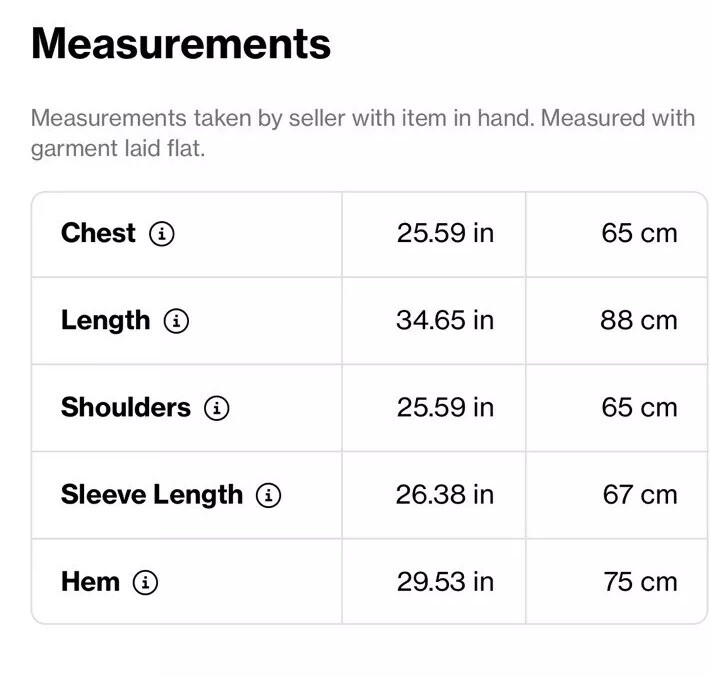Click the 75 cm hem value
This screenshot has width=710, height=677.
(x=640, y=581)
